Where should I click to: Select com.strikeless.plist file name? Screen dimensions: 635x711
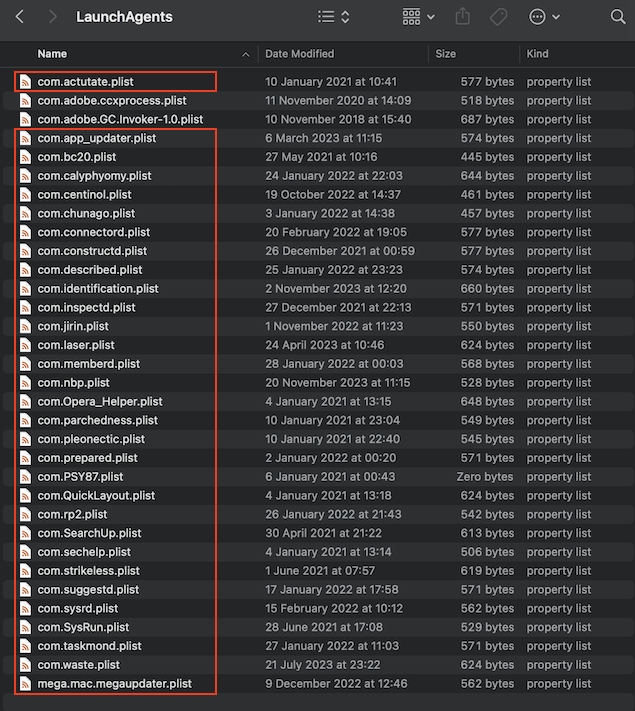pyautogui.click(x=89, y=571)
